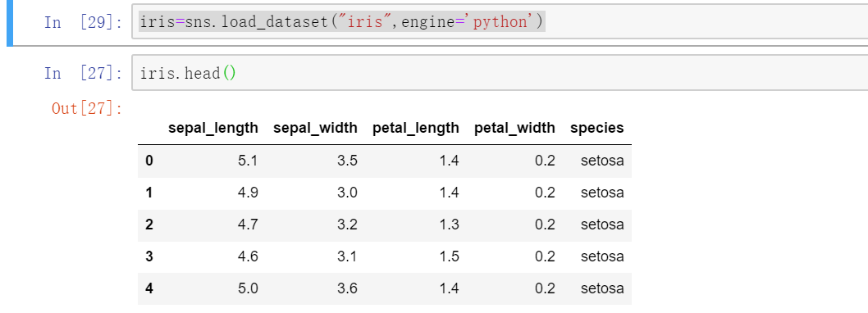Click the sepal_length value 5.1
868x313 pixels.
coord(247,161)
